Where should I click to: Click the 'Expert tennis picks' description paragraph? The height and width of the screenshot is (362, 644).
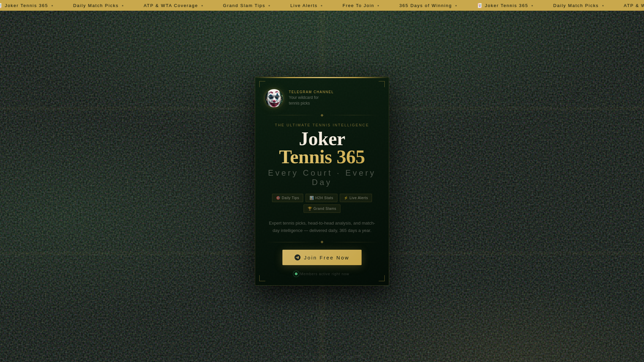point(322,227)
